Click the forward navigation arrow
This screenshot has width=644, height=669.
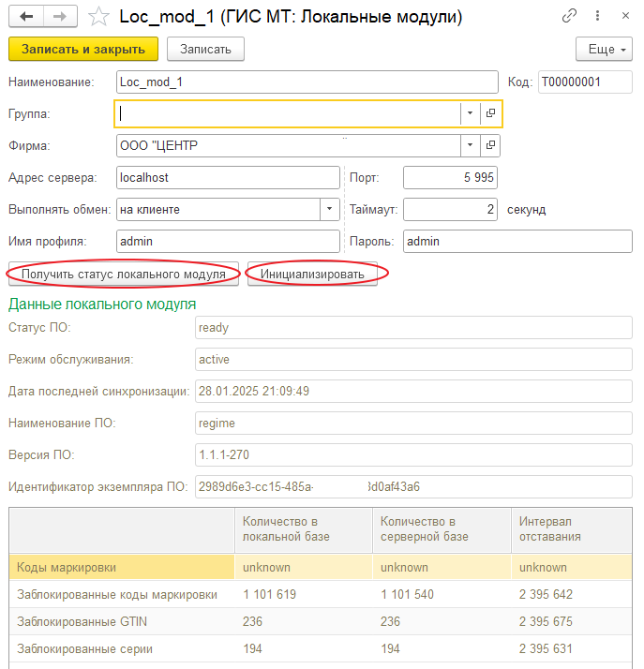[x=60, y=17]
